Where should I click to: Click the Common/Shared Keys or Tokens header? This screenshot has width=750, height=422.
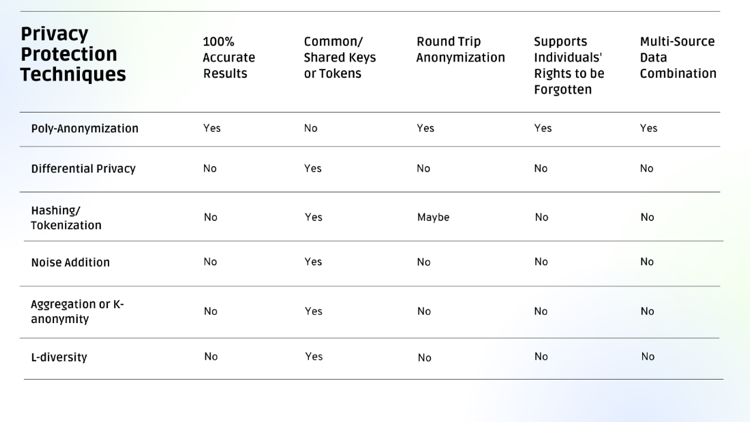340,58
